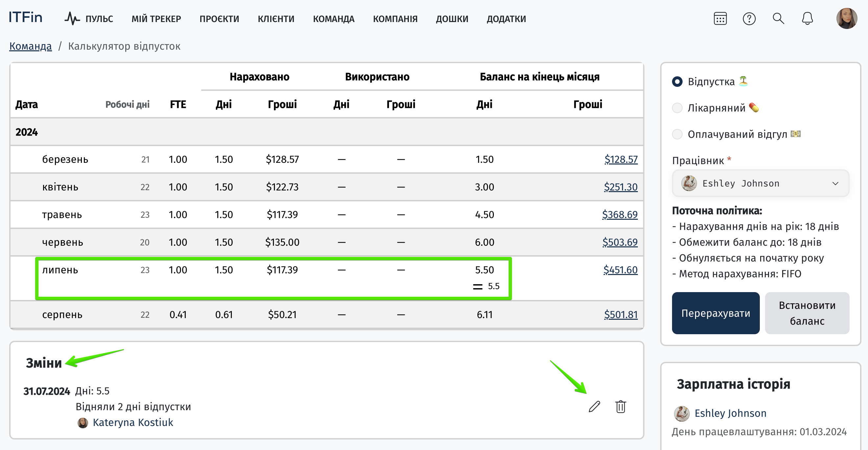Open the search magnifier icon
Viewport: 868px width, 450px height.
(778, 18)
